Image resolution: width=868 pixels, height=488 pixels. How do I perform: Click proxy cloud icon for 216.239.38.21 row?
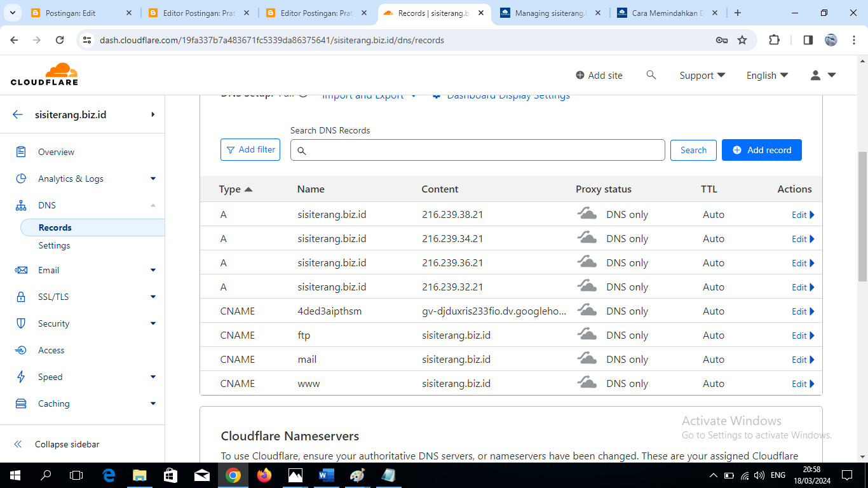click(587, 213)
